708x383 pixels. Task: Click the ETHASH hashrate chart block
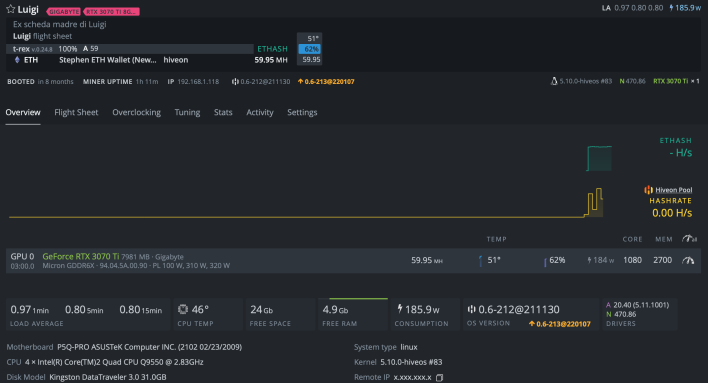tap(599, 159)
